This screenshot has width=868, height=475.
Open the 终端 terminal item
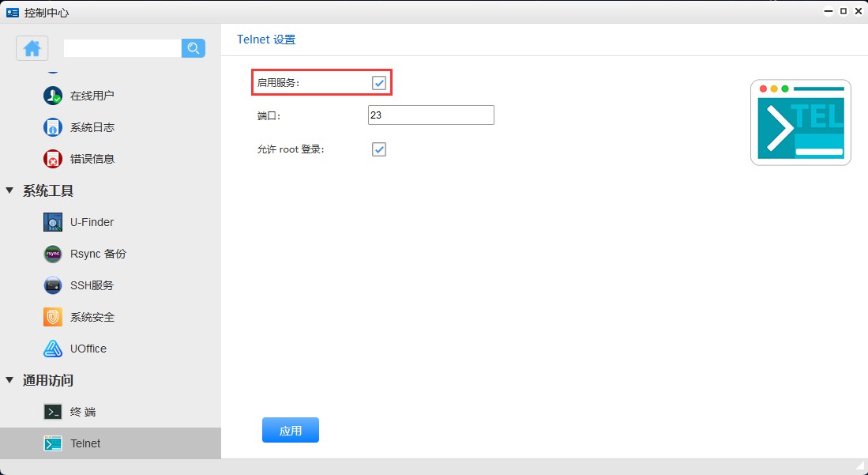pos(82,411)
